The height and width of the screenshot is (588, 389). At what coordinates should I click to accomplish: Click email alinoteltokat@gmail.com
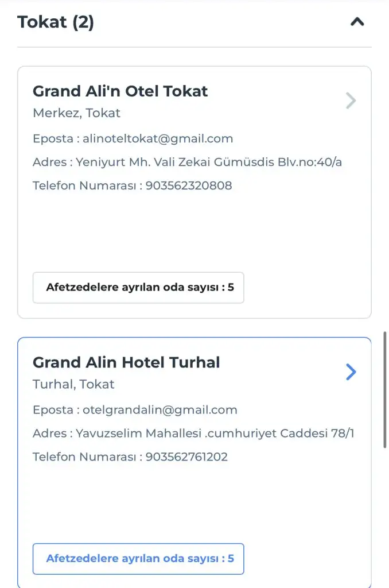(158, 138)
